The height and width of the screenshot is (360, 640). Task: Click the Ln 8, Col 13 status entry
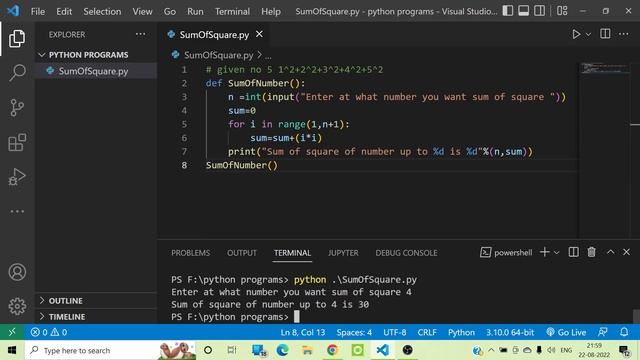(x=303, y=332)
